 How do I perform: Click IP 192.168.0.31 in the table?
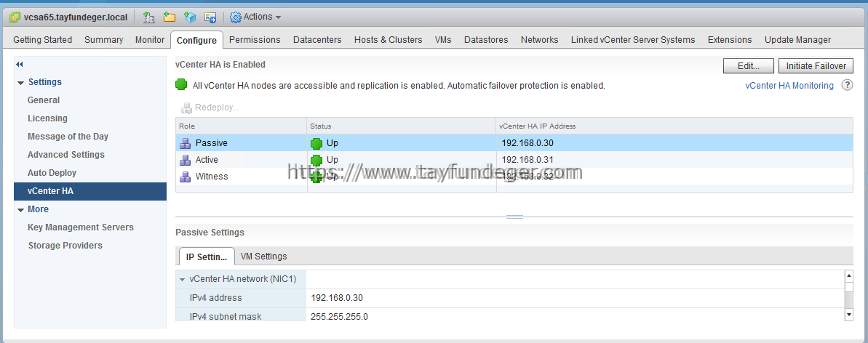[527, 160]
